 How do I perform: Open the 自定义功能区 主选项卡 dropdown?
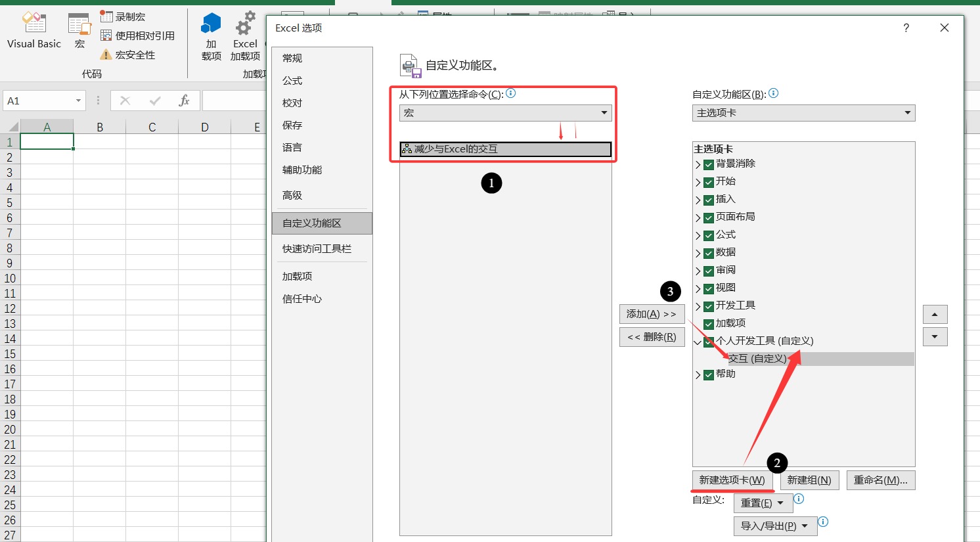pos(803,113)
